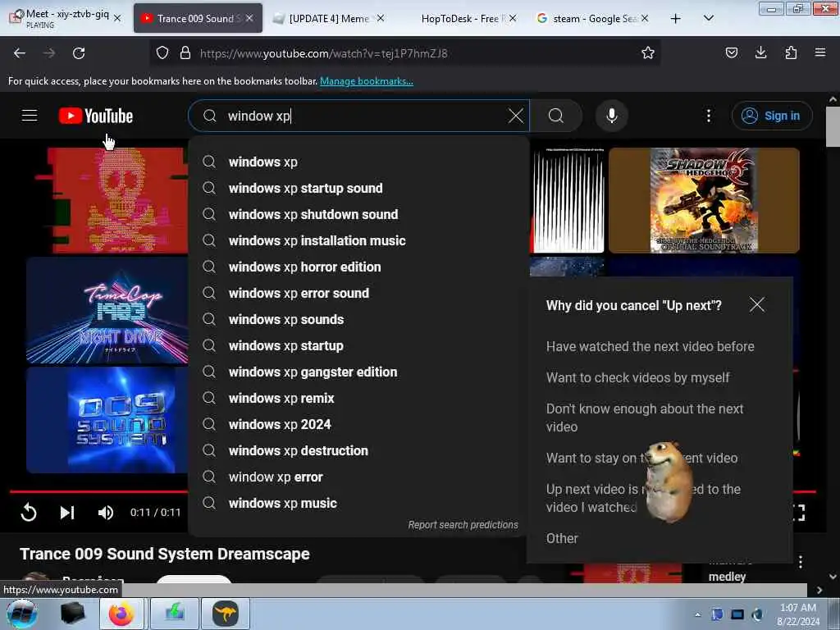Choose windows xp horror edition suggestion
Image resolution: width=840 pixels, height=630 pixels.
tap(359, 267)
